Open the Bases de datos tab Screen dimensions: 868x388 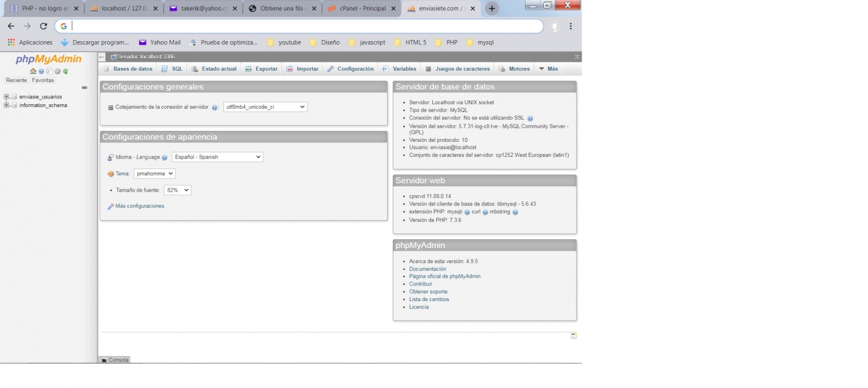click(128, 69)
